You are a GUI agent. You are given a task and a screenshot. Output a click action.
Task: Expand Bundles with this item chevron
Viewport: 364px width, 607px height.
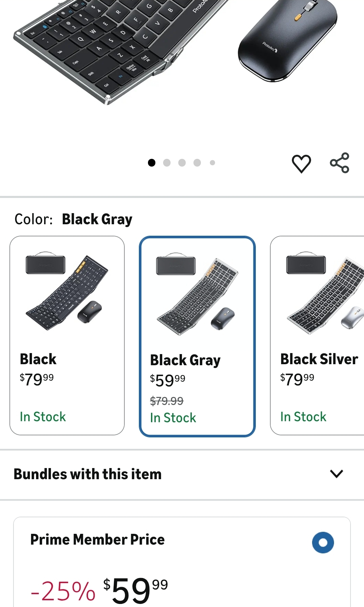(x=336, y=474)
